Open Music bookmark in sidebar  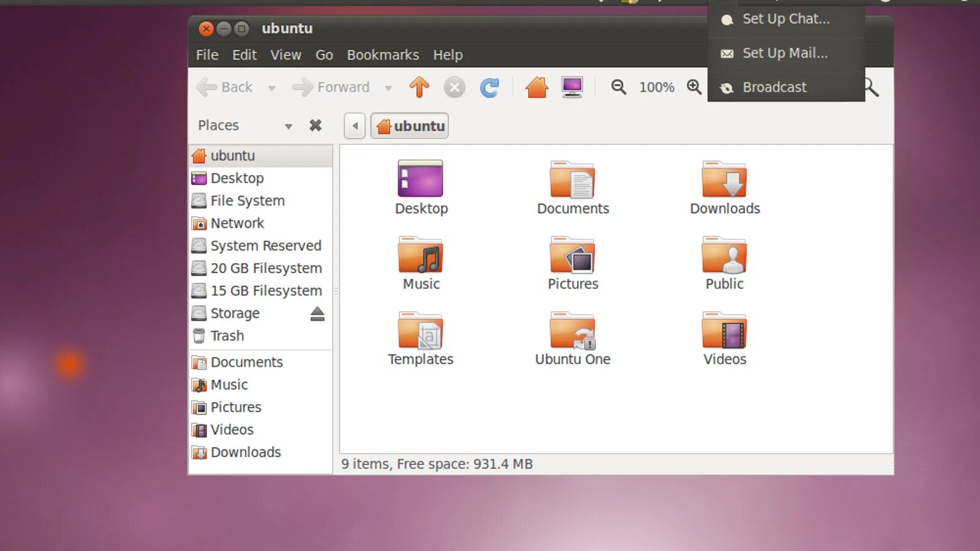click(261, 385)
